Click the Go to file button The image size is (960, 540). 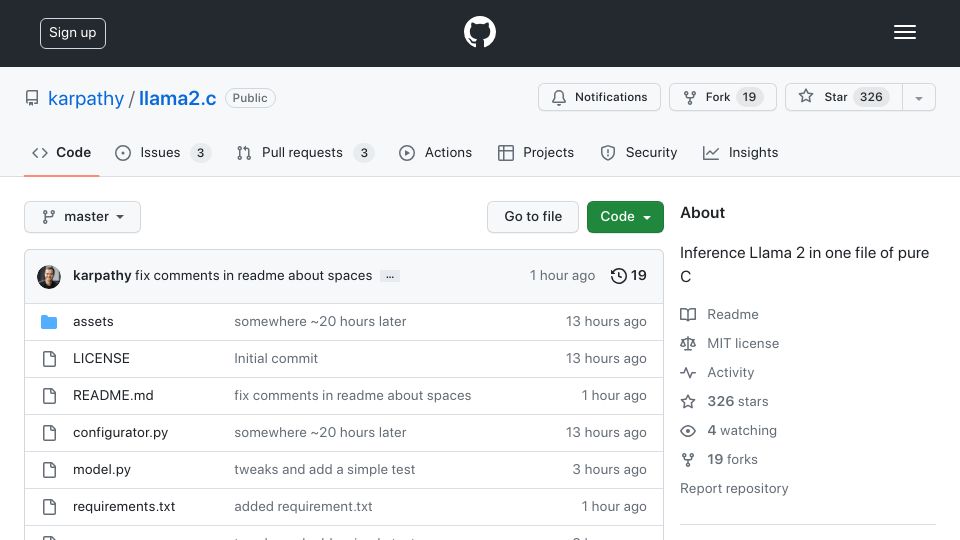click(533, 217)
